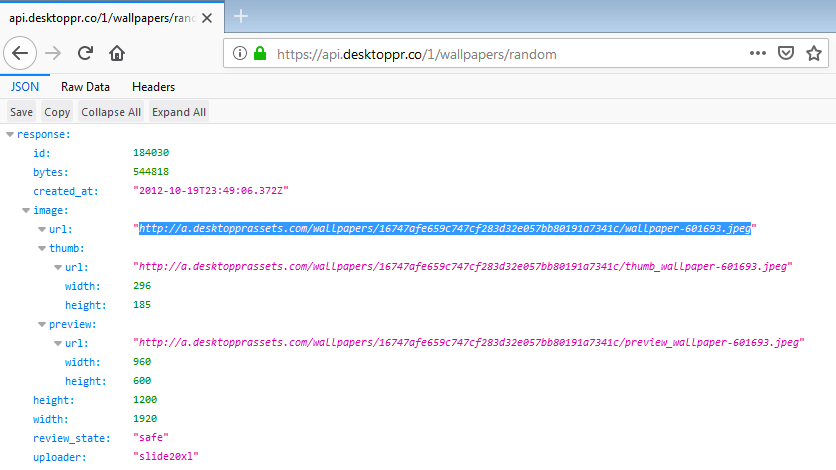
Task: Click Expand All button
Action: (x=179, y=112)
